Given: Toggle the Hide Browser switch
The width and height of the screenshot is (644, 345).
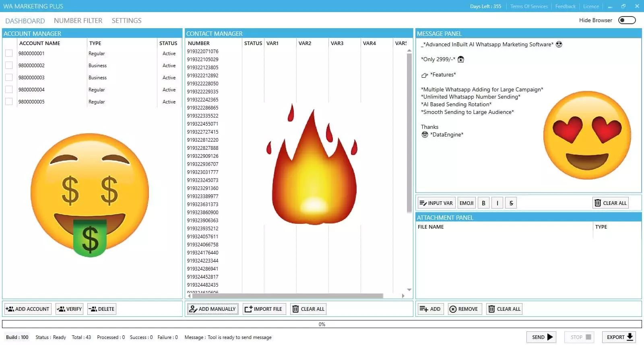Looking at the screenshot, I should tap(627, 21).
